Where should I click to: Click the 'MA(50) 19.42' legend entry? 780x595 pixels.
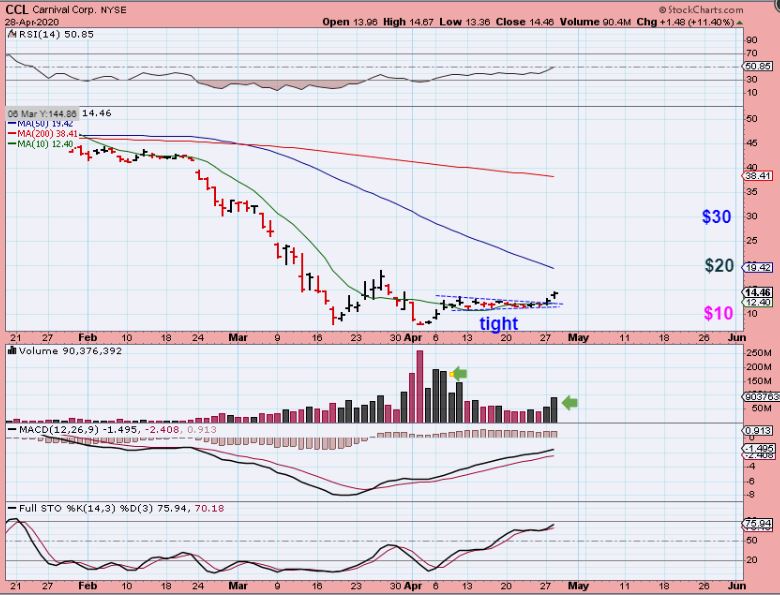pyautogui.click(x=41, y=123)
